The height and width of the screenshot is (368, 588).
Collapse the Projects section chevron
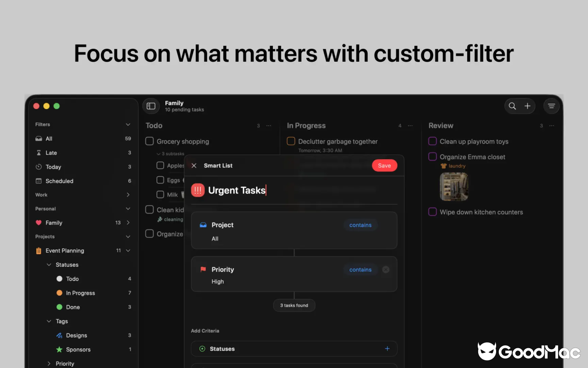[128, 237]
